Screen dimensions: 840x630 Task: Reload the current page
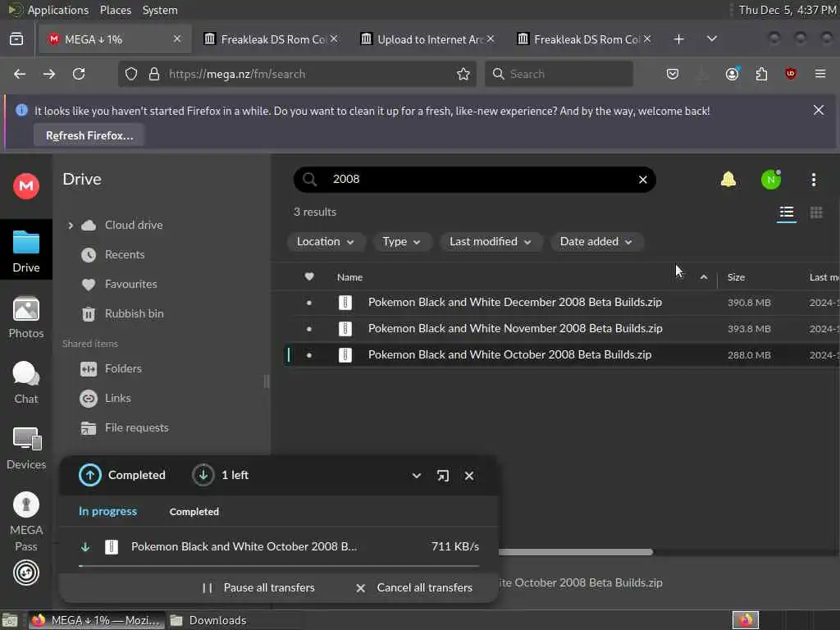(79, 74)
